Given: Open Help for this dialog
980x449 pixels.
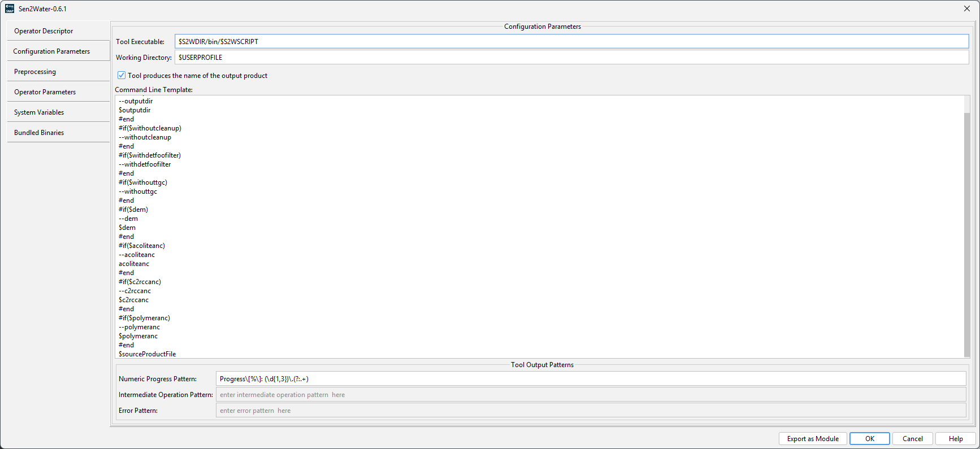Looking at the screenshot, I should pyautogui.click(x=956, y=439).
